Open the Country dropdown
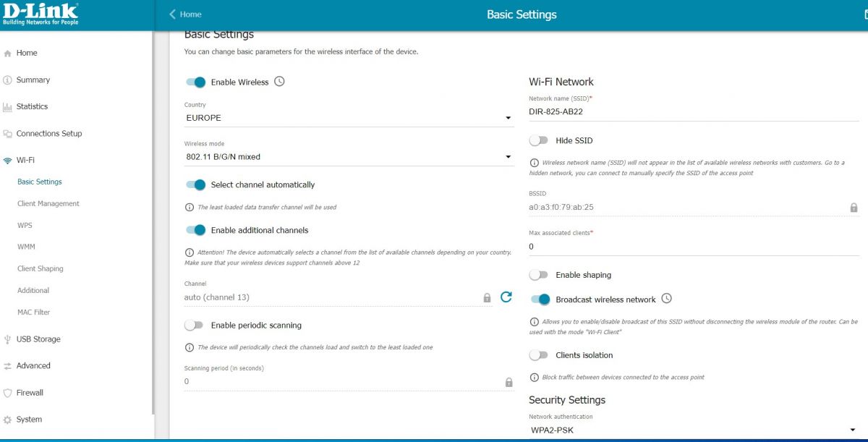The height and width of the screenshot is (442, 868). coord(349,118)
